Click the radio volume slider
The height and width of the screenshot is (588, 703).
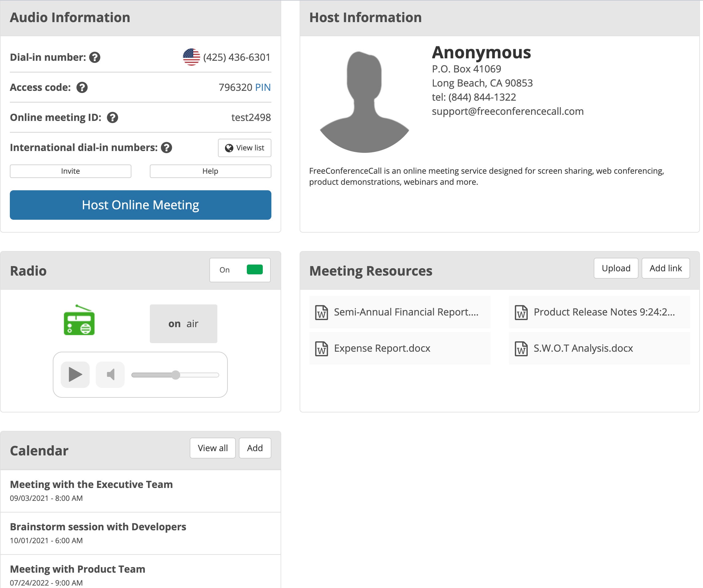175,375
